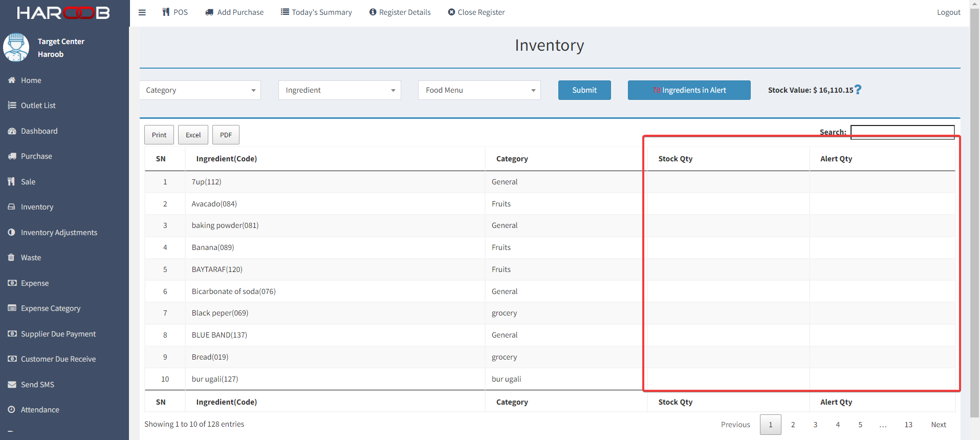980x440 pixels.
Task: Click the Attendance clock icon
Action: coord(11,409)
